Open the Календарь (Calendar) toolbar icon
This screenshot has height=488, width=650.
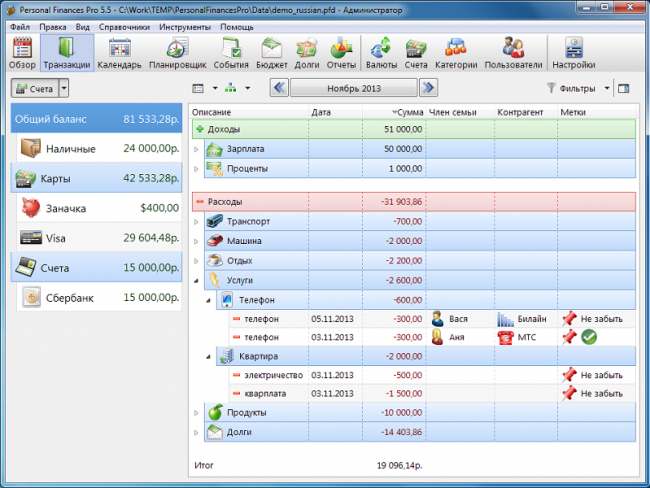click(x=119, y=52)
